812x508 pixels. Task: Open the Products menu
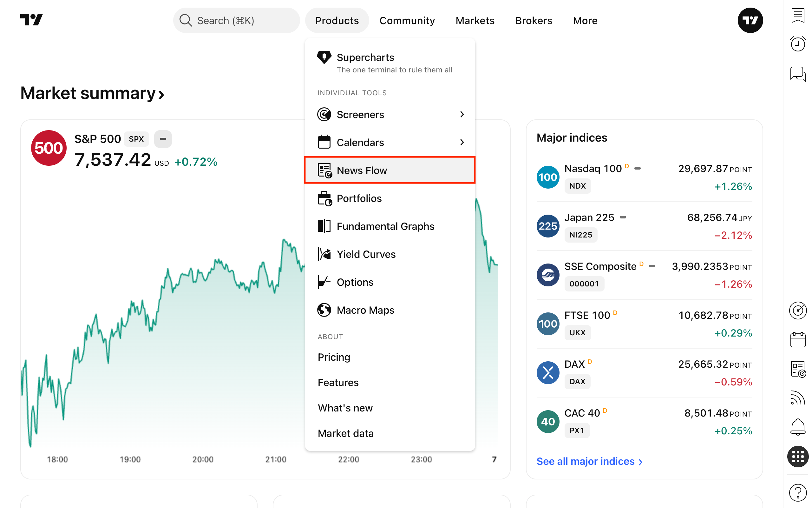[x=337, y=21]
